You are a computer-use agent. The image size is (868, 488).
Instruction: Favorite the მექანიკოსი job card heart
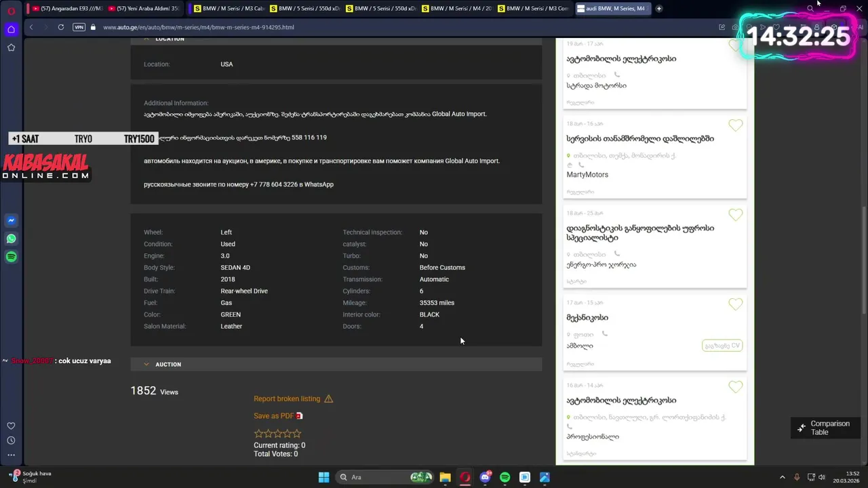[x=735, y=304]
